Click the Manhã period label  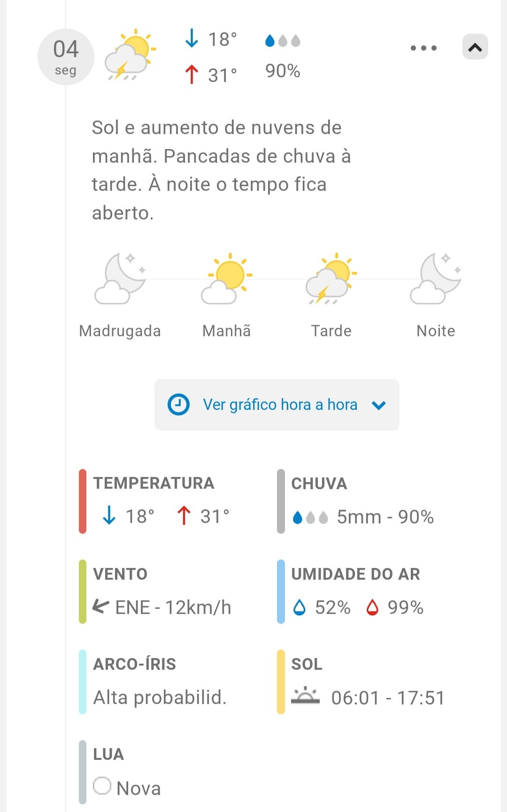click(227, 331)
